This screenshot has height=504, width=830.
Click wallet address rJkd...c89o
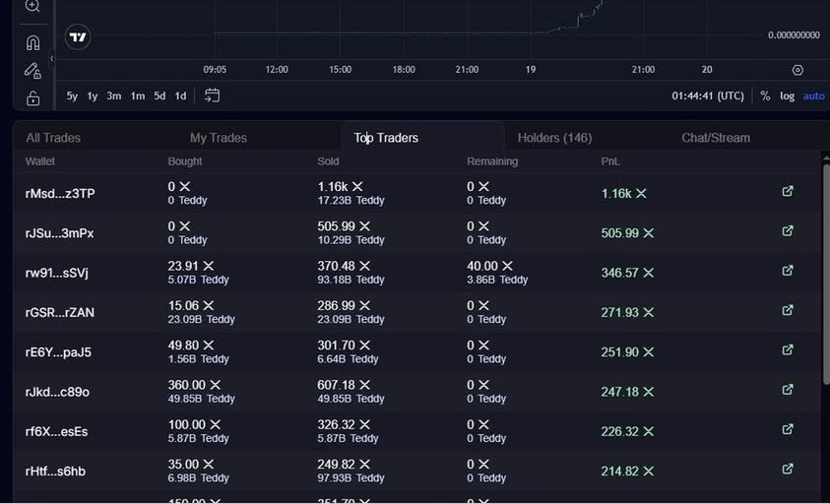pos(57,392)
